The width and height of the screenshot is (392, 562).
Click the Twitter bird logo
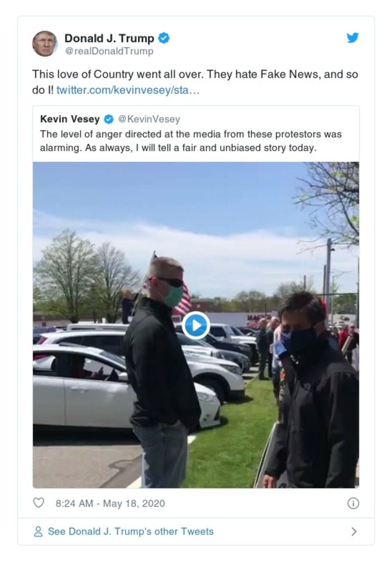[x=352, y=38]
